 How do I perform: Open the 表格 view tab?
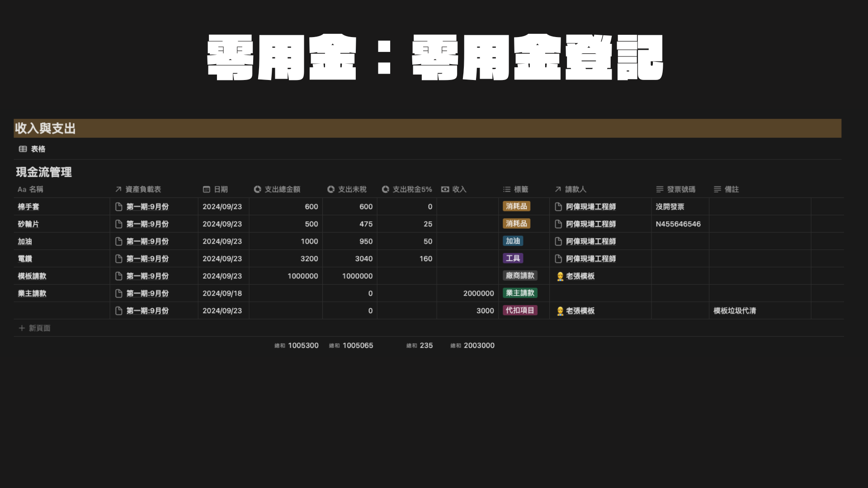click(x=38, y=149)
